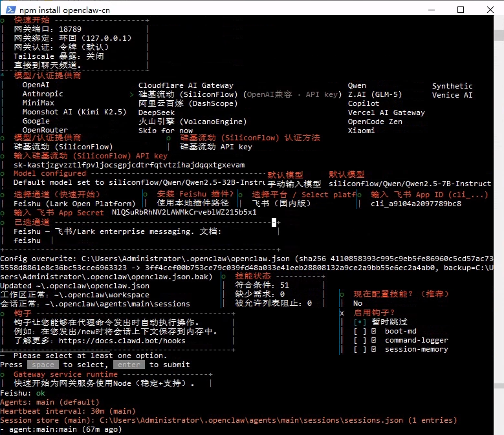The image size is (504, 435).
Task: Select Vercel AI Gateway option
Action: click(386, 112)
